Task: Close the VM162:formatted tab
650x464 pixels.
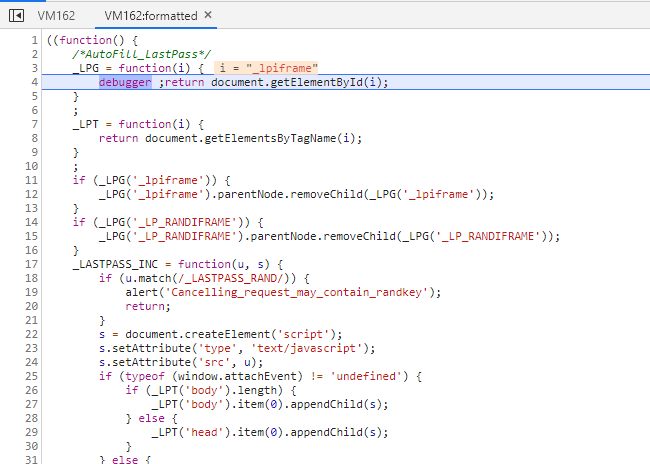Action: coord(208,15)
